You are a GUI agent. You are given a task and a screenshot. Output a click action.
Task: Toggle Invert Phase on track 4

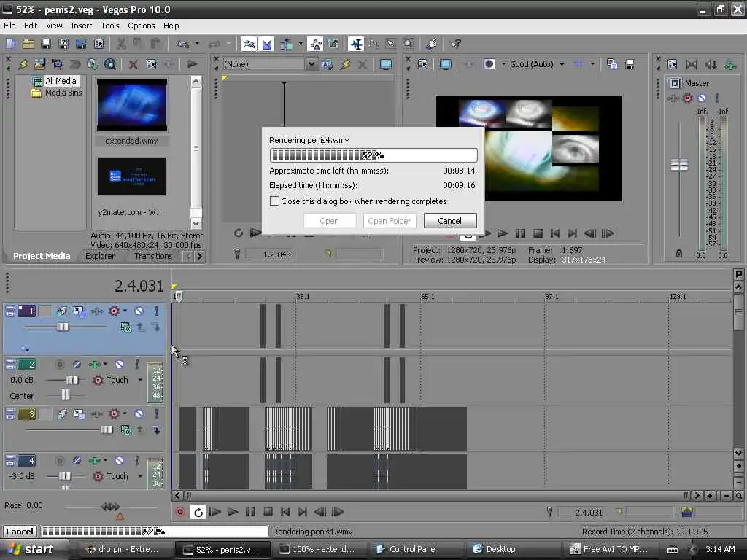(x=77, y=461)
